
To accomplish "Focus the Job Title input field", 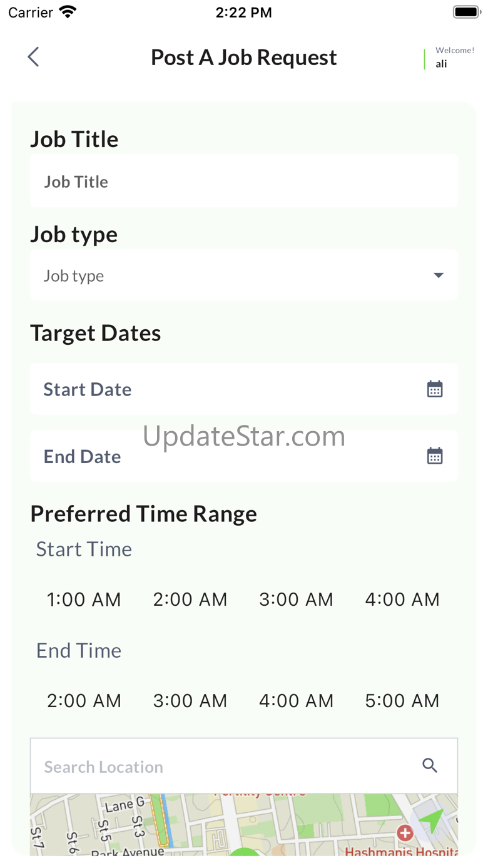I will (x=244, y=181).
